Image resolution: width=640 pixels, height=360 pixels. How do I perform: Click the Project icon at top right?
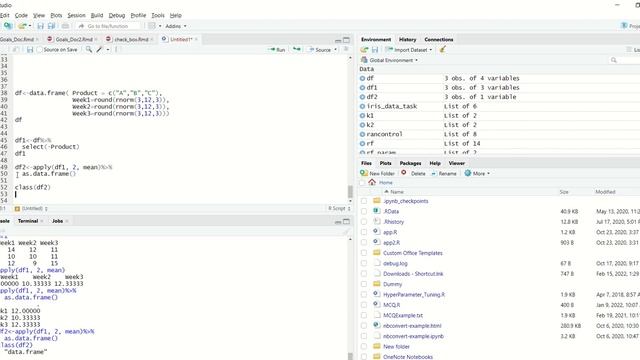tap(624, 26)
